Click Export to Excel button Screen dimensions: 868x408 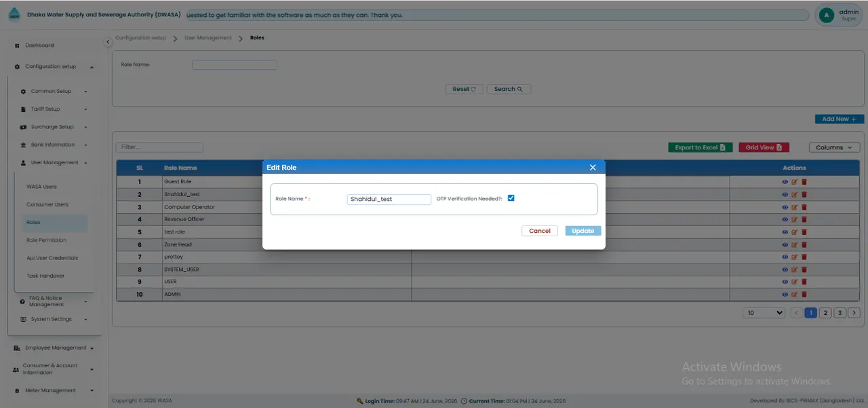700,147
